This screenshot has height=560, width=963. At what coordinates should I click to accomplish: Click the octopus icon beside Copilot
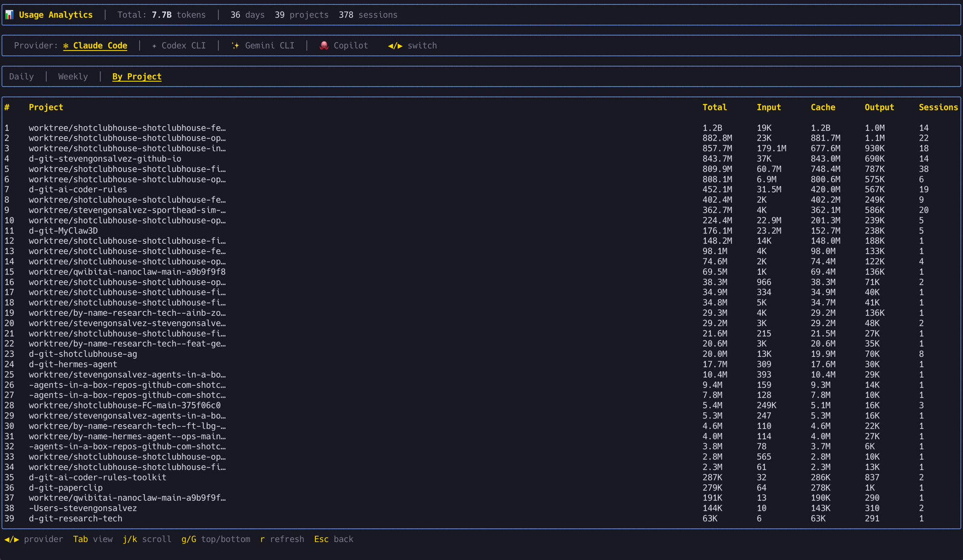(x=324, y=46)
